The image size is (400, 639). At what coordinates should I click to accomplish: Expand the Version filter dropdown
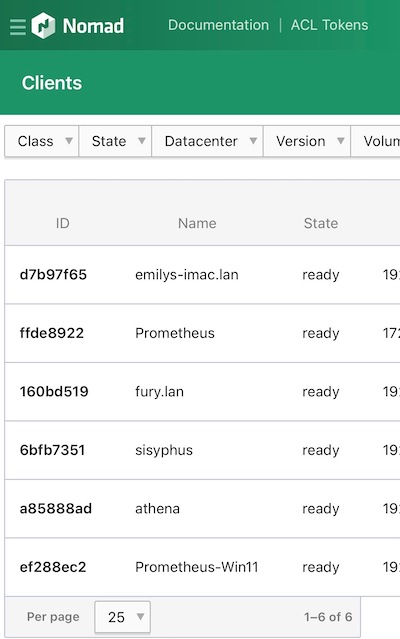tap(307, 141)
